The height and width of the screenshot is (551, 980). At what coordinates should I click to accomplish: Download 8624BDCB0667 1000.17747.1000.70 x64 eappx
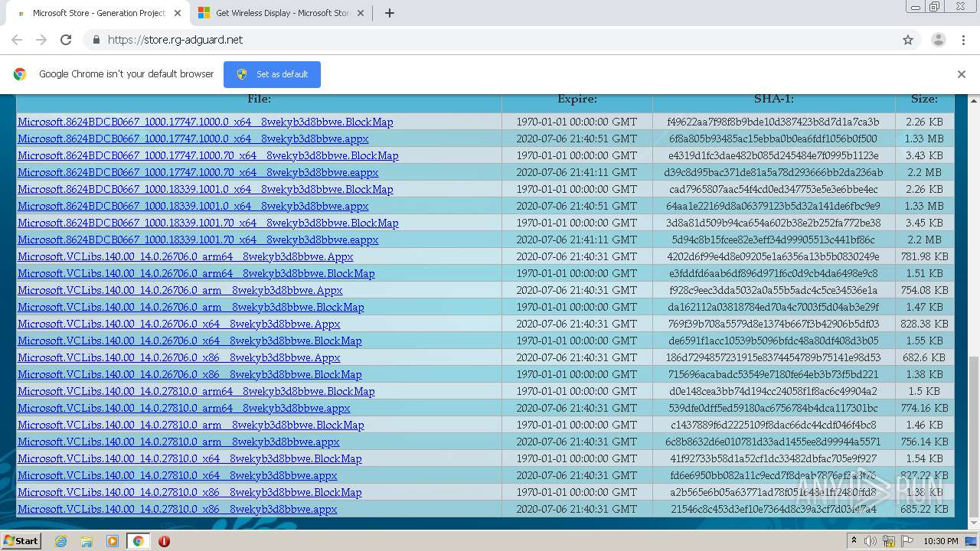[x=198, y=172]
